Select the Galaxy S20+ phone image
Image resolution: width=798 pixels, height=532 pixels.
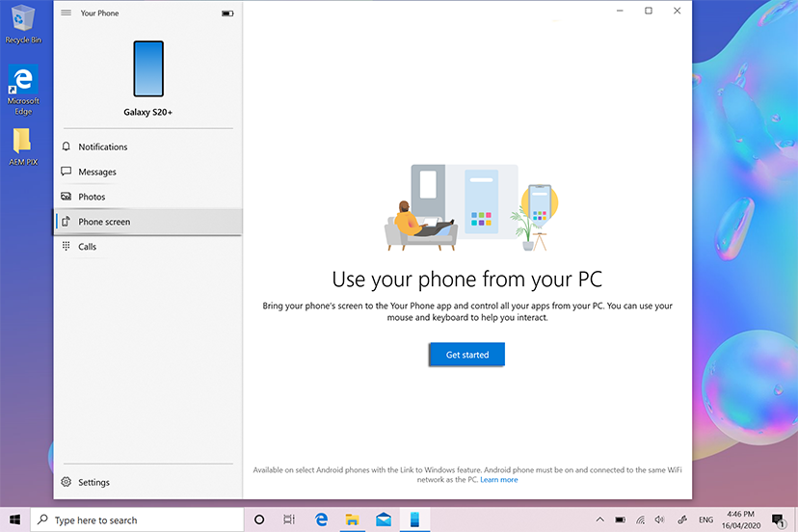[148, 68]
